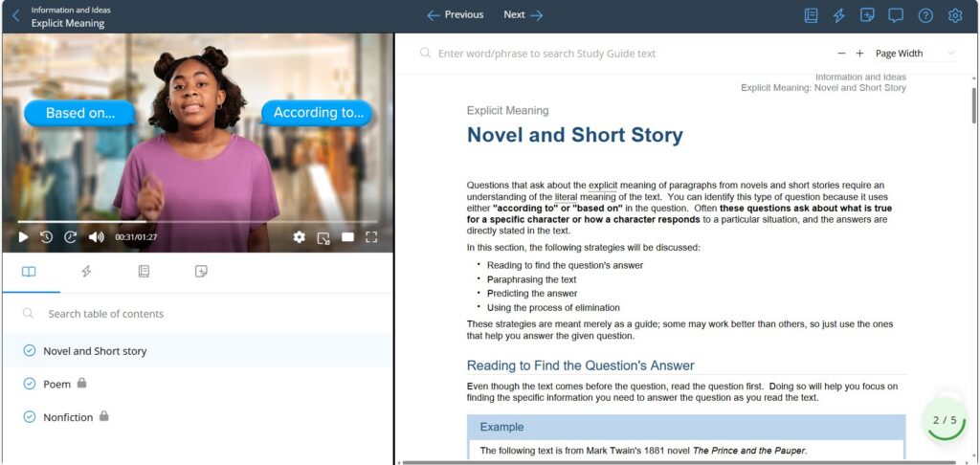Click the underlined word "explicit"
980x465 pixels.
pos(603,185)
